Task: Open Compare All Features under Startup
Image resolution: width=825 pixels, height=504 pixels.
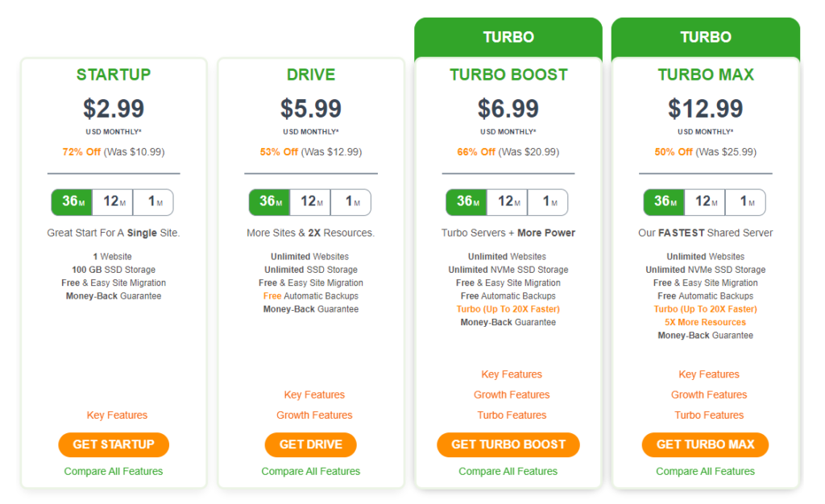Action: (114, 472)
